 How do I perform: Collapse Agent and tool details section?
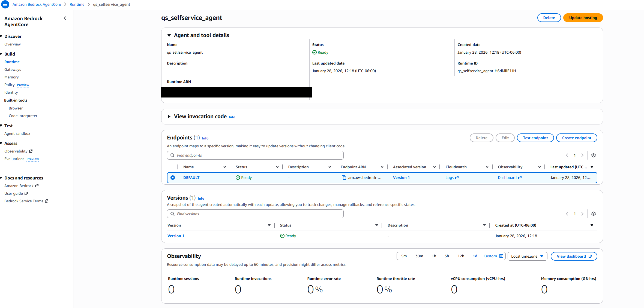[x=169, y=35]
